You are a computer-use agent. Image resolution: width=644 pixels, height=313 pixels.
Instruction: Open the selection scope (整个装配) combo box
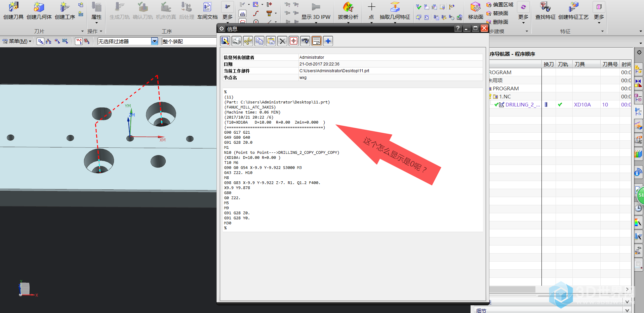point(189,41)
